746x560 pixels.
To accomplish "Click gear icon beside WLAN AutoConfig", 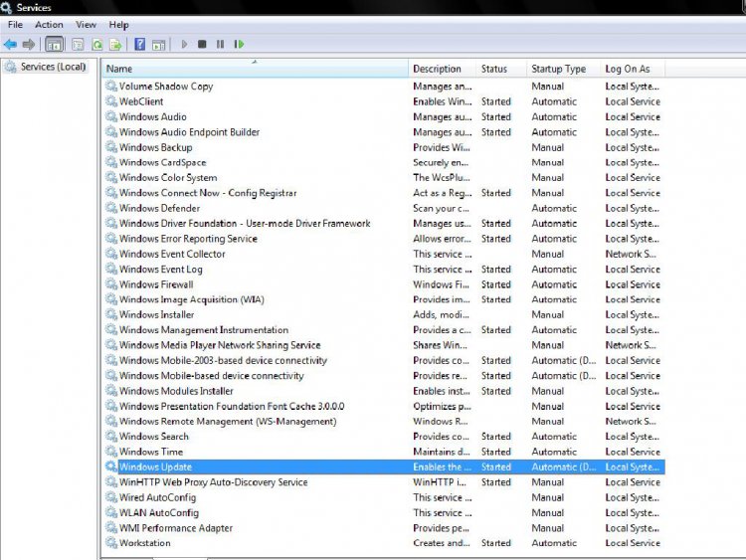I will point(111,512).
